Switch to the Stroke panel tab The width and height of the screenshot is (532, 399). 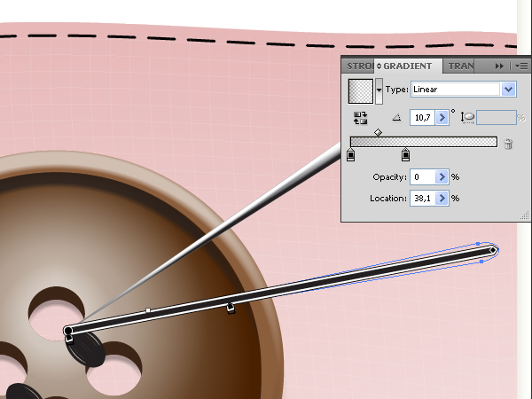(x=358, y=66)
